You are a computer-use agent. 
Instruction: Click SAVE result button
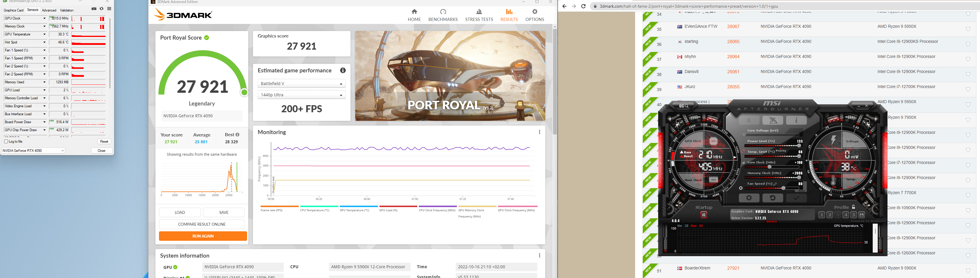pyautogui.click(x=224, y=213)
